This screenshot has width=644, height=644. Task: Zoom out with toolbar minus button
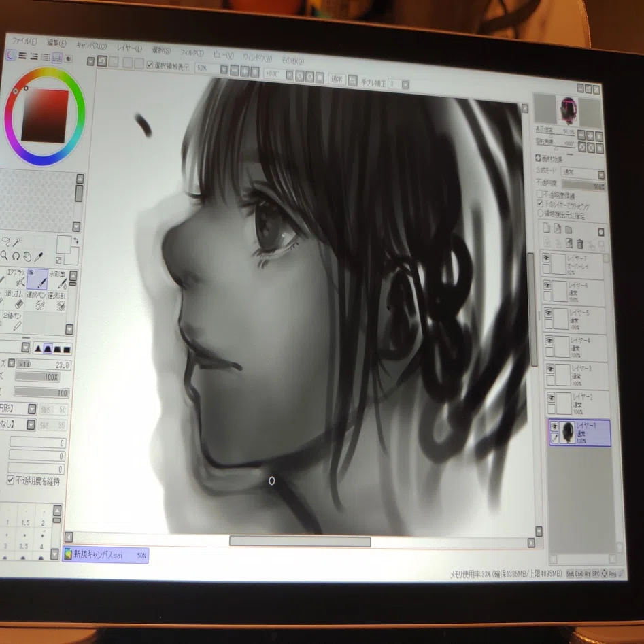click(235, 71)
